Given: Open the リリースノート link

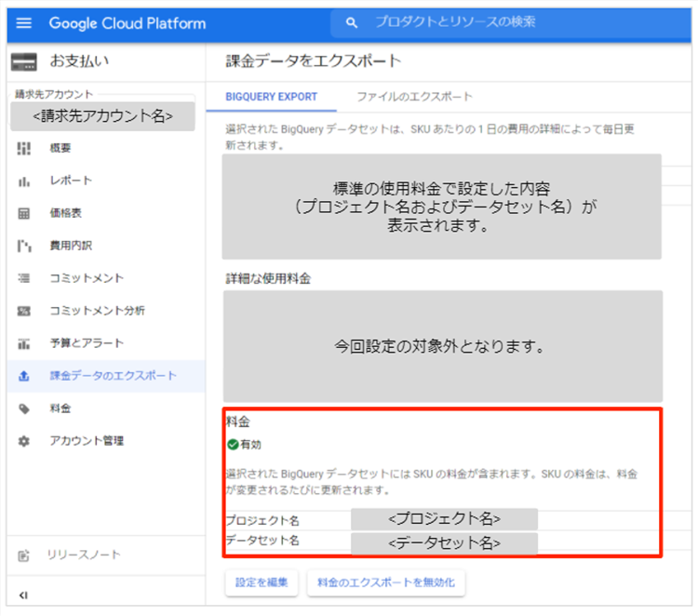Looking at the screenshot, I should 84,555.
